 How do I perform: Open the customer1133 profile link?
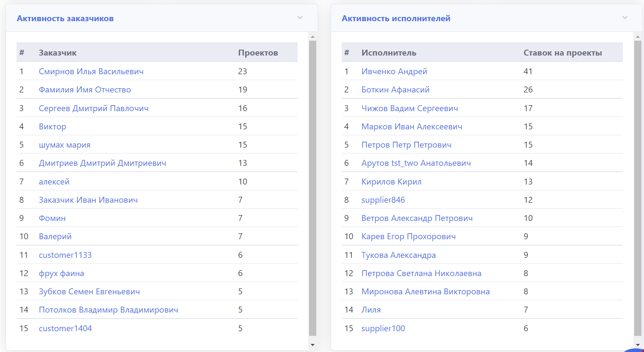[65, 255]
